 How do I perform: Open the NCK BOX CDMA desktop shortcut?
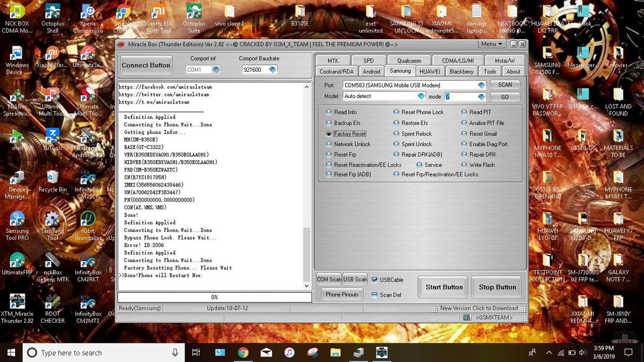click(18, 19)
